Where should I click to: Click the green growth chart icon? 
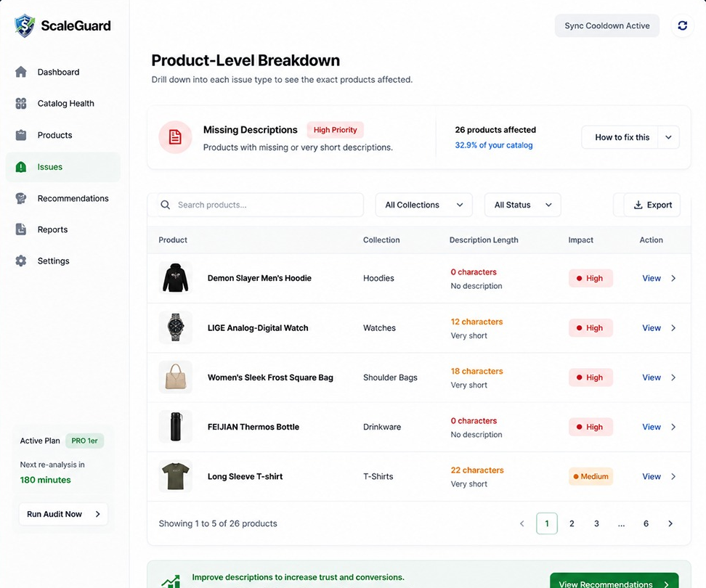[171, 581]
